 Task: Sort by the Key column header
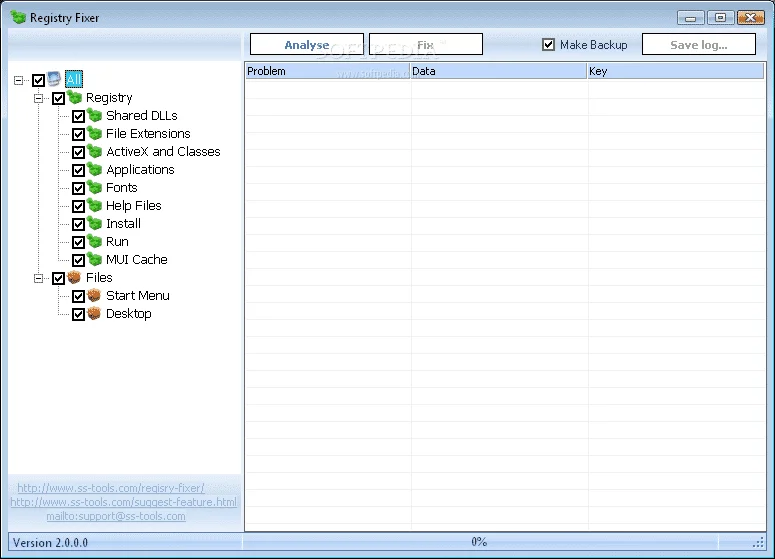[676, 71]
